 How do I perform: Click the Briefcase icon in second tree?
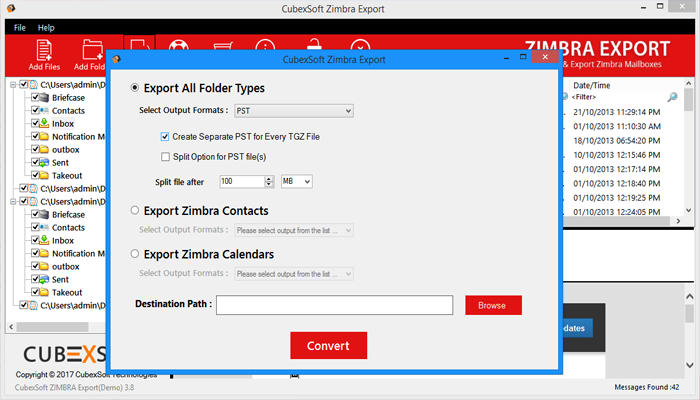(x=44, y=215)
